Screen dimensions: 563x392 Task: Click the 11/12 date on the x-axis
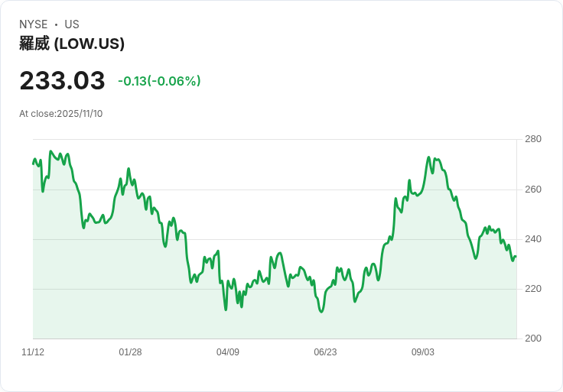point(33,352)
